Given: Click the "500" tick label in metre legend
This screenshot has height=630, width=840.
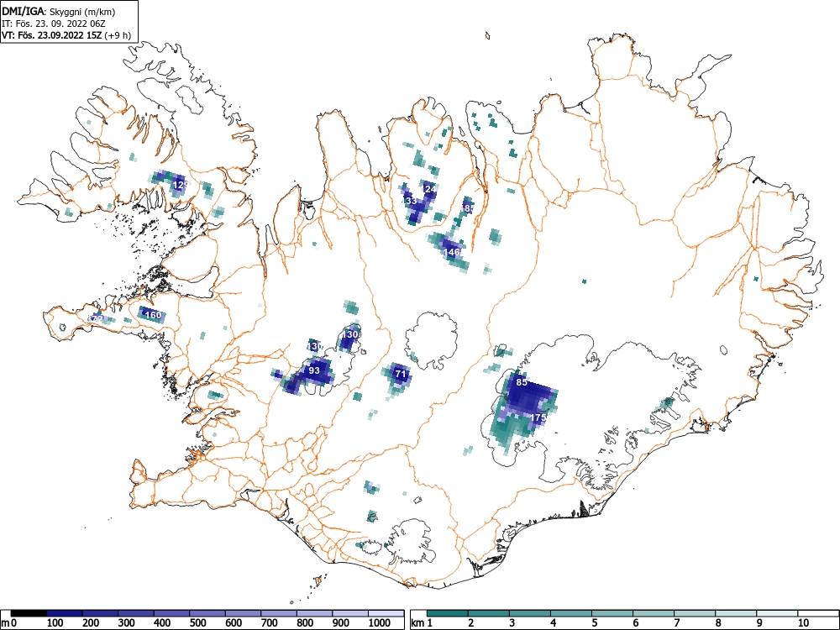Looking at the screenshot, I should click(x=198, y=623).
